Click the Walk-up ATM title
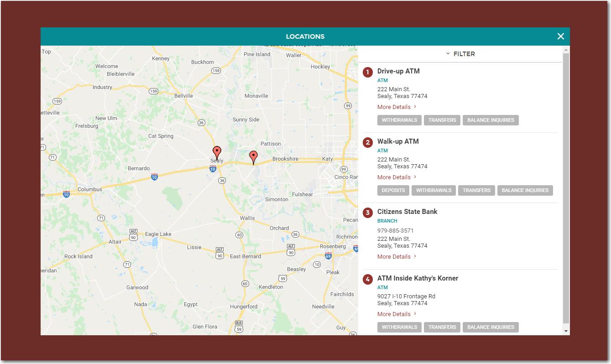611x364 pixels. coord(398,141)
